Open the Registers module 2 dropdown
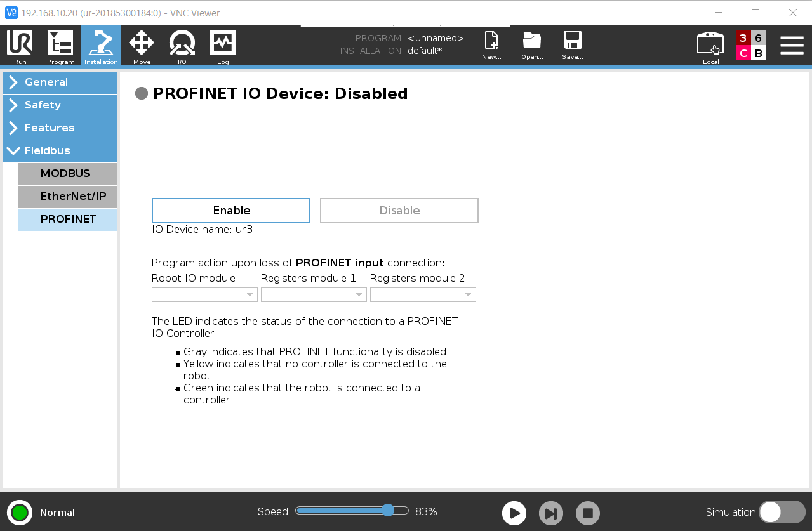 [423, 294]
